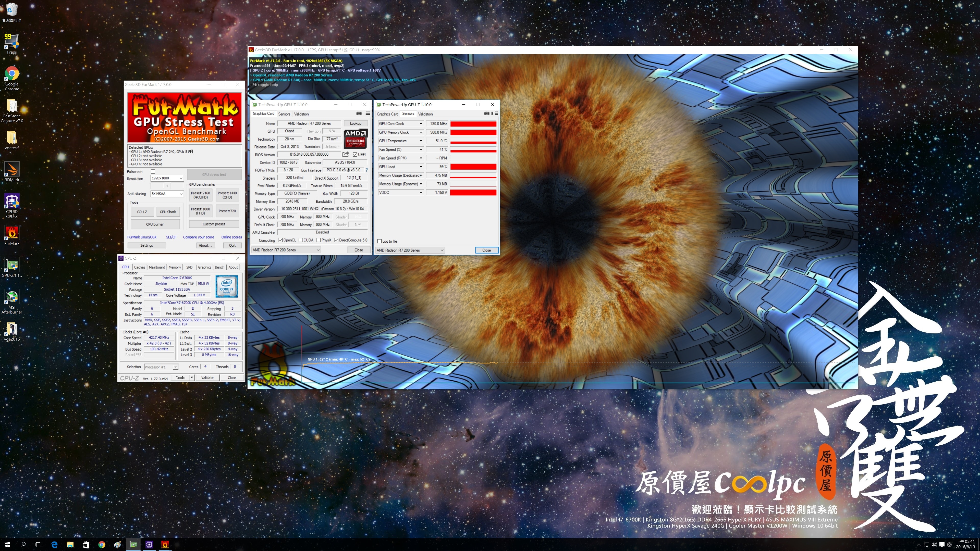
Task: Open the MSI Afterburner desktop shortcut
Action: (x=12, y=302)
